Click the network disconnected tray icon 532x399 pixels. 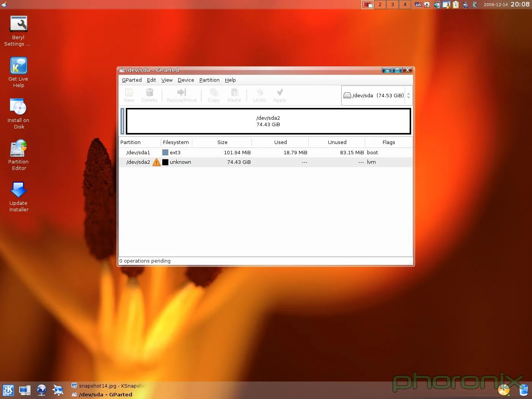(x=427, y=5)
